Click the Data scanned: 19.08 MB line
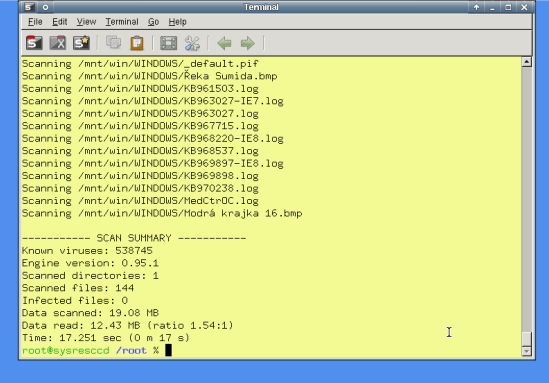 pyautogui.click(x=90, y=313)
